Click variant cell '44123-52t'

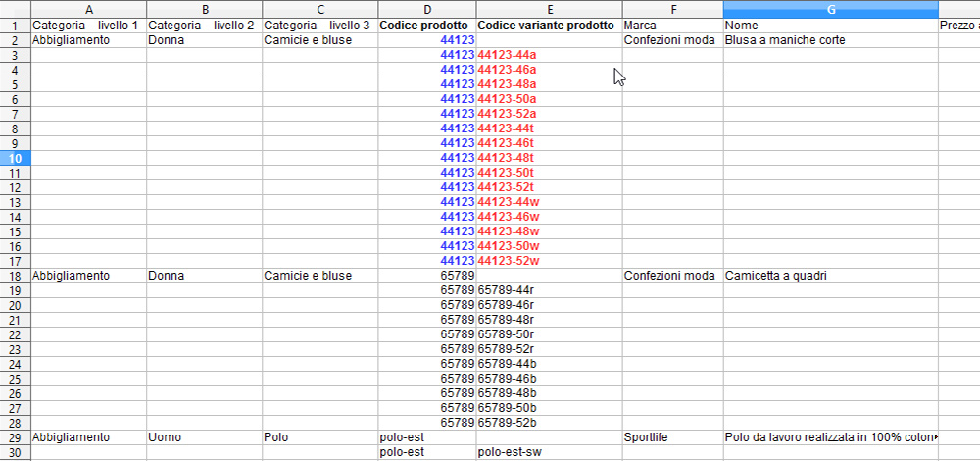click(x=549, y=187)
